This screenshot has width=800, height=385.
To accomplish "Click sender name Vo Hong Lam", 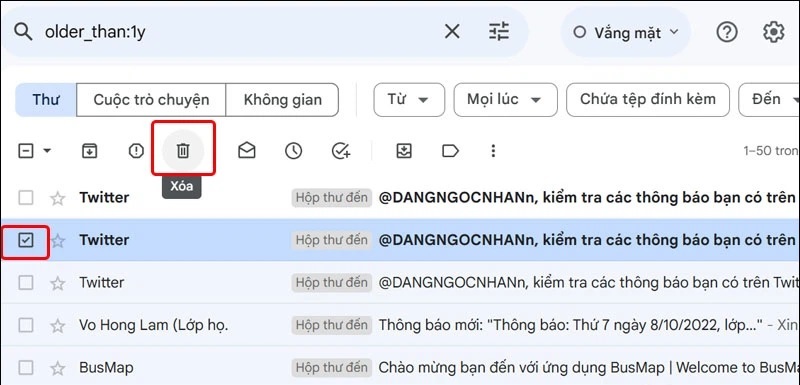I will pyautogui.click(x=154, y=325).
